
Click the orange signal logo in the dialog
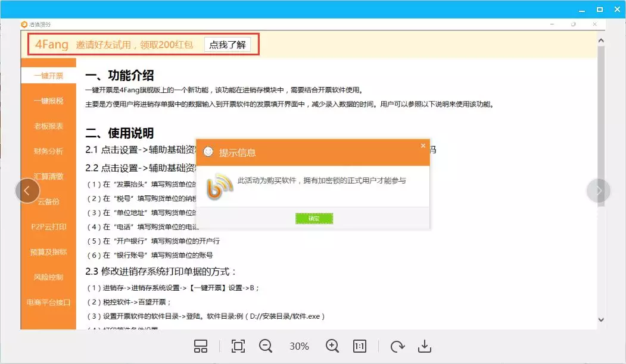pyautogui.click(x=219, y=186)
